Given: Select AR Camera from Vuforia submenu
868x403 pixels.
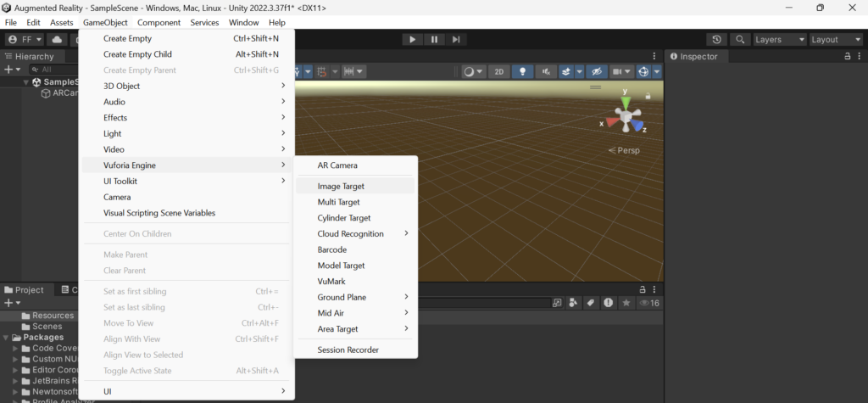Looking at the screenshot, I should click(x=355, y=165).
